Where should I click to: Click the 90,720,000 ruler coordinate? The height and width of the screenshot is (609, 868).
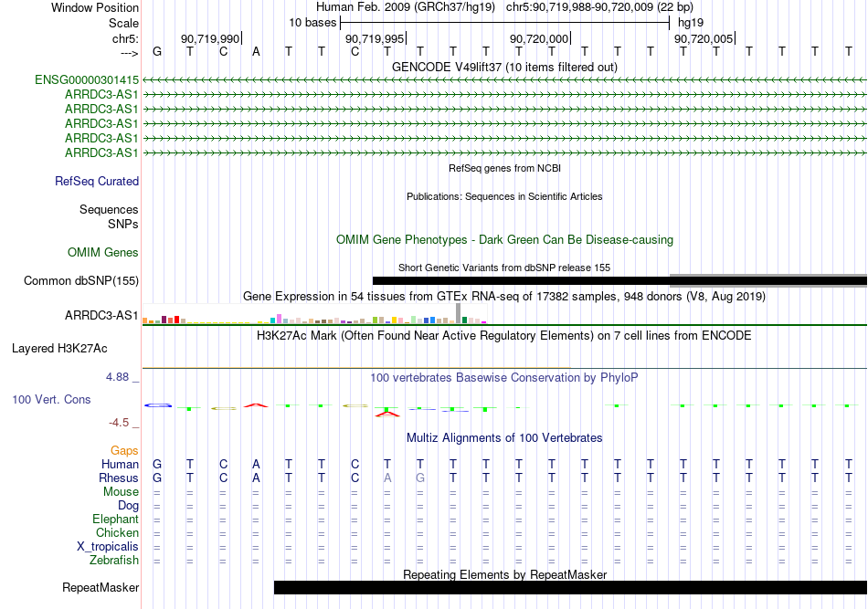click(539, 38)
